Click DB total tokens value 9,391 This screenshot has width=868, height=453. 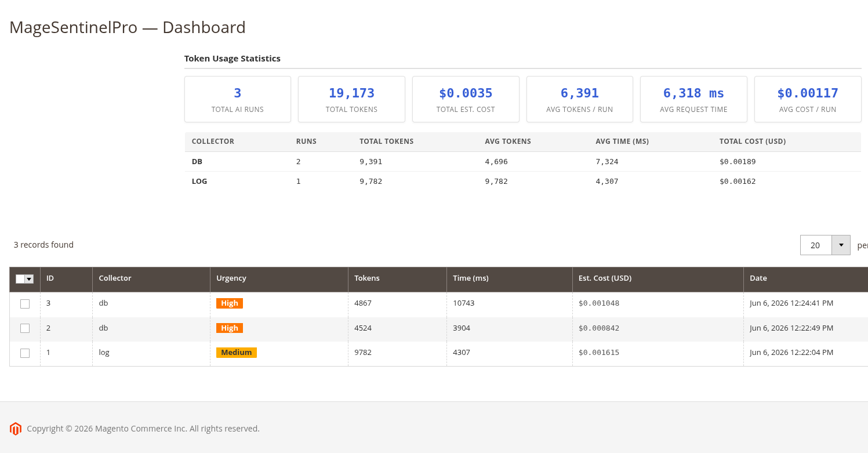point(371,162)
